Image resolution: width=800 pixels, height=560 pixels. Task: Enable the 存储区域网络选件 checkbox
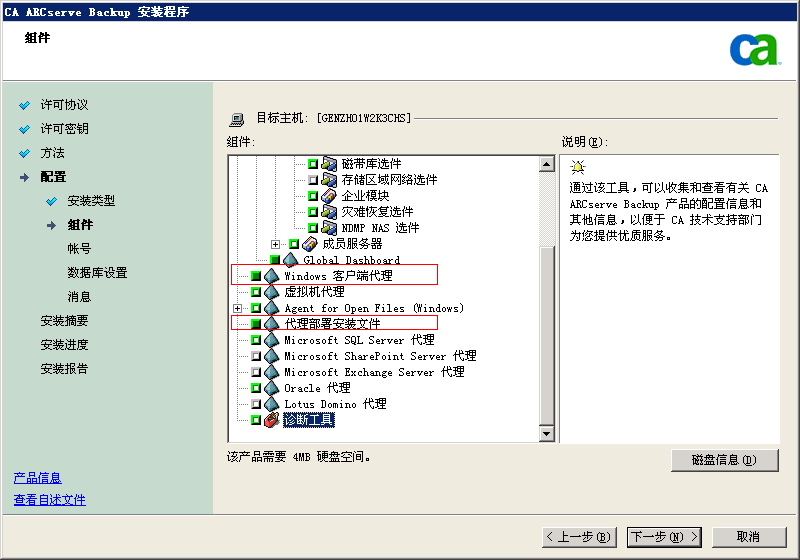point(313,180)
